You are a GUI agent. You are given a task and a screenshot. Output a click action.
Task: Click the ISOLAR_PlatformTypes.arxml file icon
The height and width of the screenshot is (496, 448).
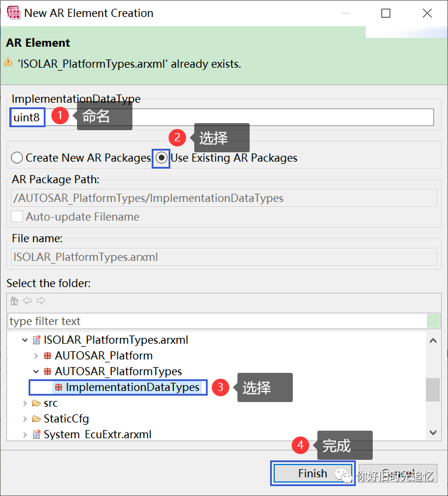point(37,340)
